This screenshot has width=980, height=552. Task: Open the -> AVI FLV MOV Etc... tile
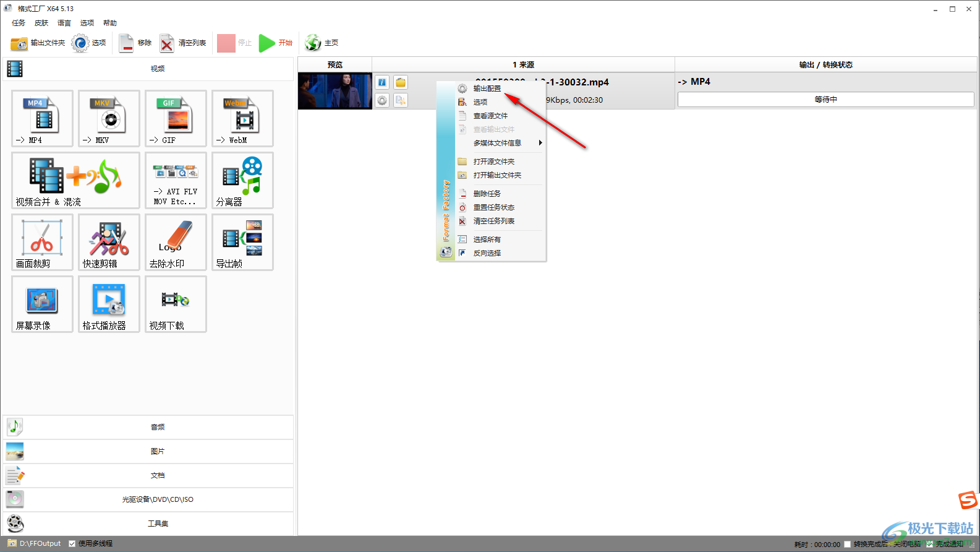coord(176,180)
